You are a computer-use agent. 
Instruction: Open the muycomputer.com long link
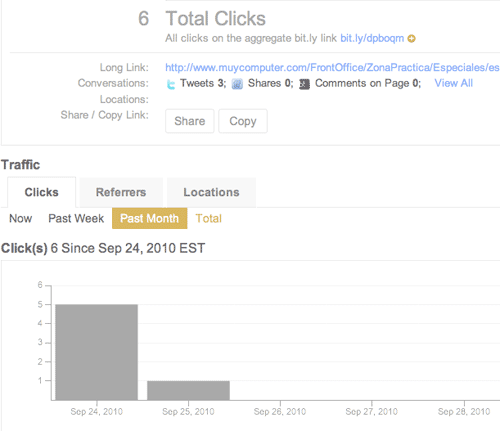click(x=332, y=68)
